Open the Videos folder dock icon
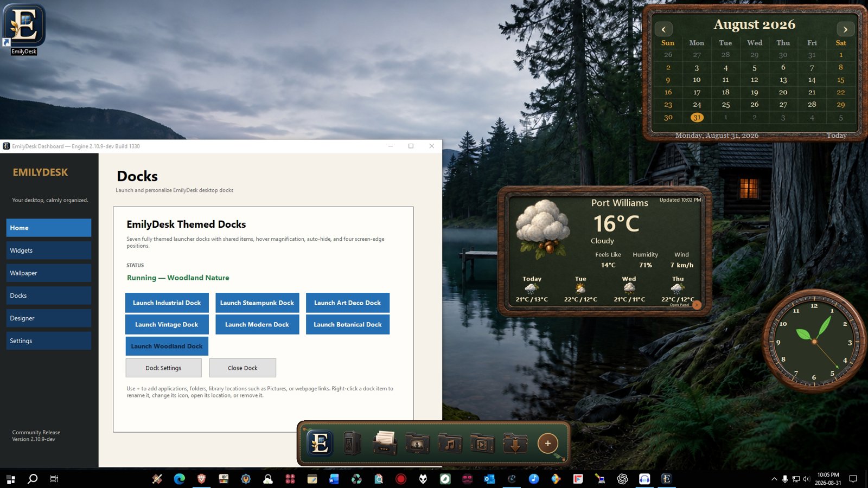The image size is (868, 488). tap(482, 444)
